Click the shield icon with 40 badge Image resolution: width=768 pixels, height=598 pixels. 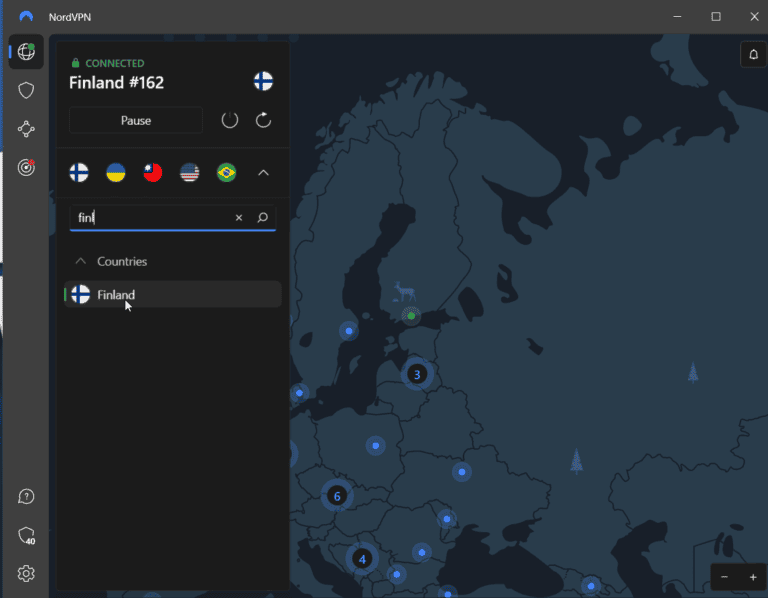click(26, 536)
